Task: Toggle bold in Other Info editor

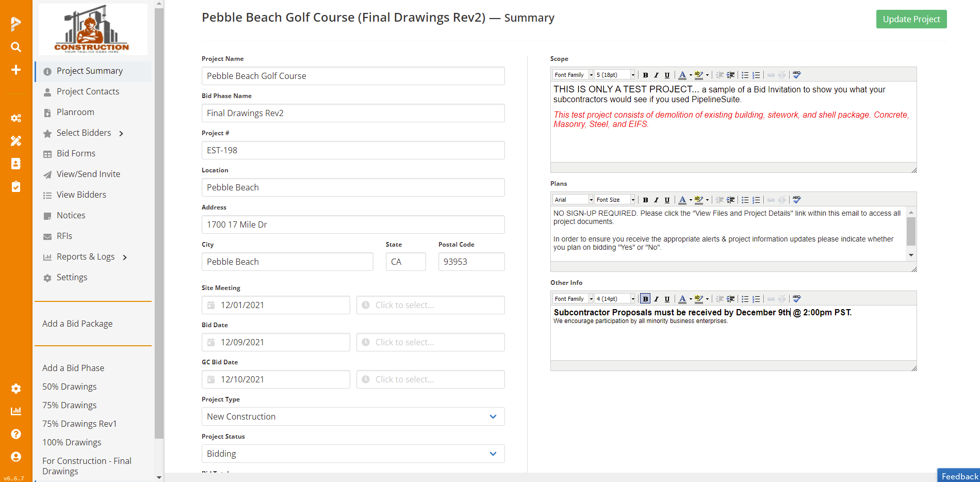Action: pos(645,299)
